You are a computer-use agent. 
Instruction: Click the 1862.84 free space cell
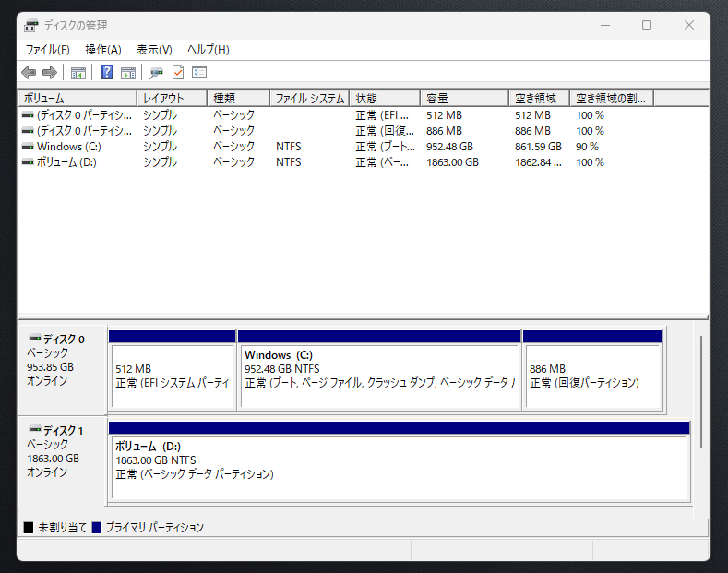click(x=538, y=162)
